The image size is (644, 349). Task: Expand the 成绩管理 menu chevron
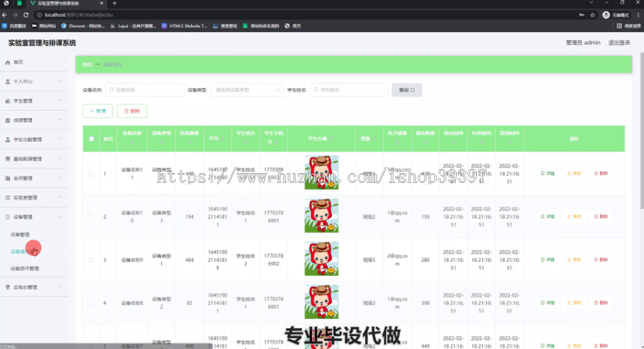[59, 120]
